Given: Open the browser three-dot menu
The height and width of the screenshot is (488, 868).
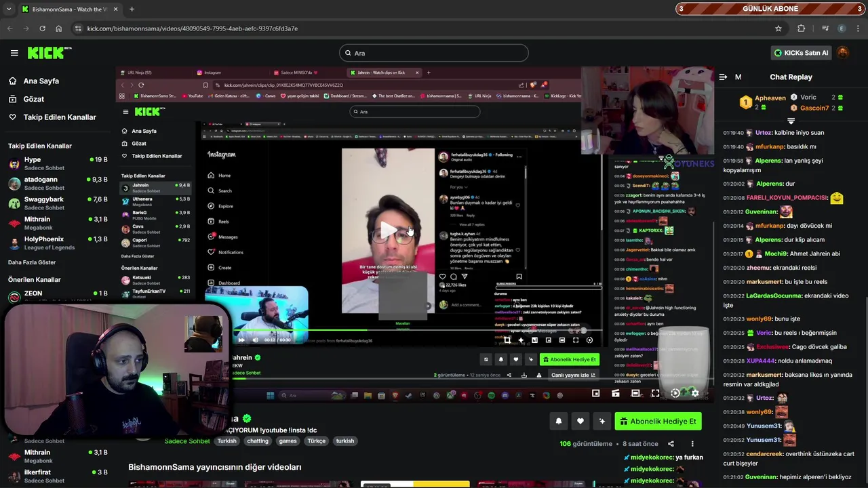Looking at the screenshot, I should click(x=859, y=28).
